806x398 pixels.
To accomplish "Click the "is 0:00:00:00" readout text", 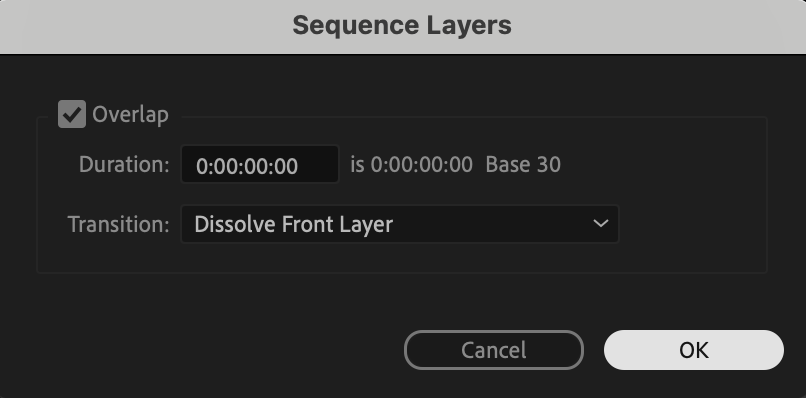I will click(x=411, y=165).
